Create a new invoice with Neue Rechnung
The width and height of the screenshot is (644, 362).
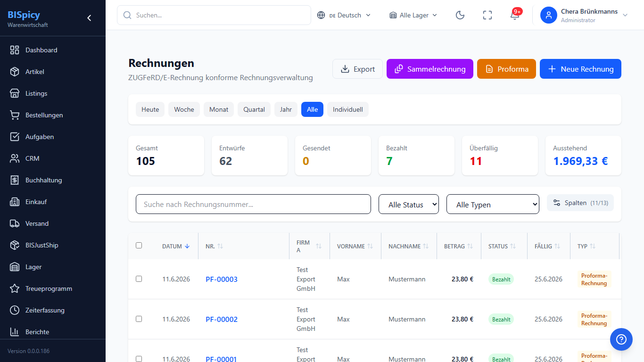coord(580,69)
